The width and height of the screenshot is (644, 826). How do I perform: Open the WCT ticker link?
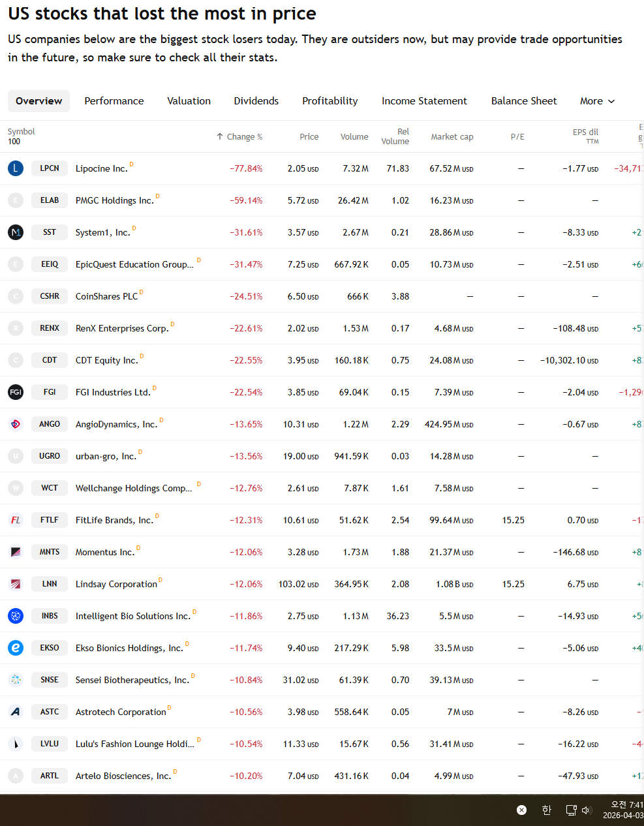click(x=50, y=488)
